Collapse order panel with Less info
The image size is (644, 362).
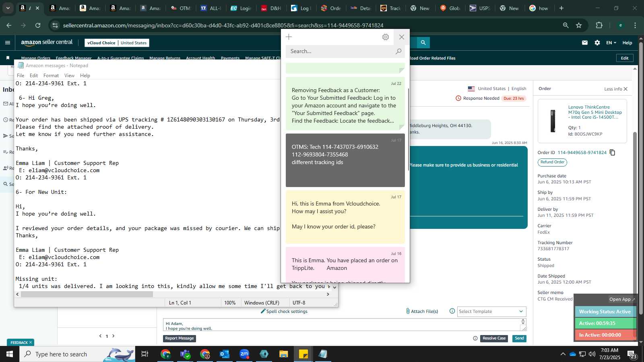coord(616,89)
